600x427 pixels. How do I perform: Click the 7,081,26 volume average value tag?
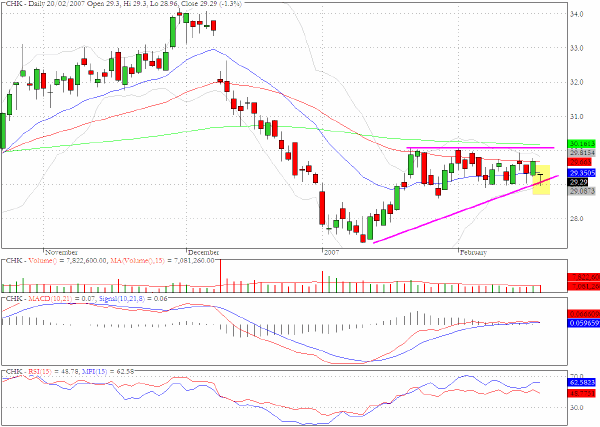584,285
